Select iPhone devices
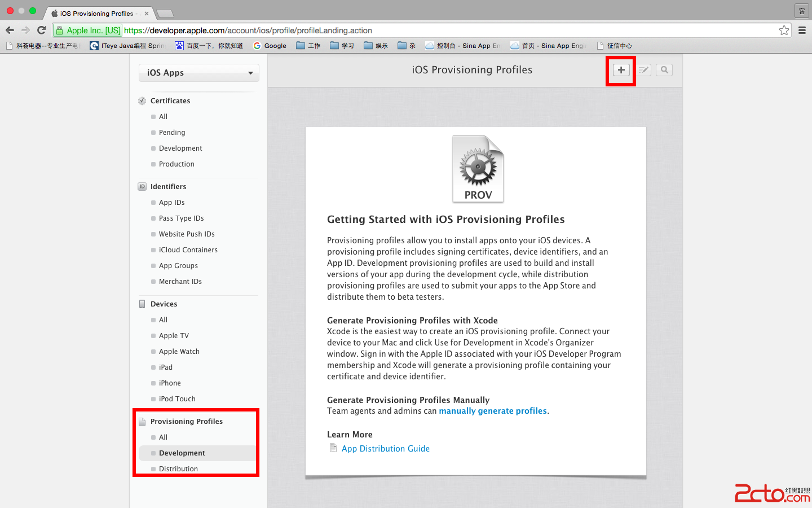812x508 pixels. pos(170,383)
